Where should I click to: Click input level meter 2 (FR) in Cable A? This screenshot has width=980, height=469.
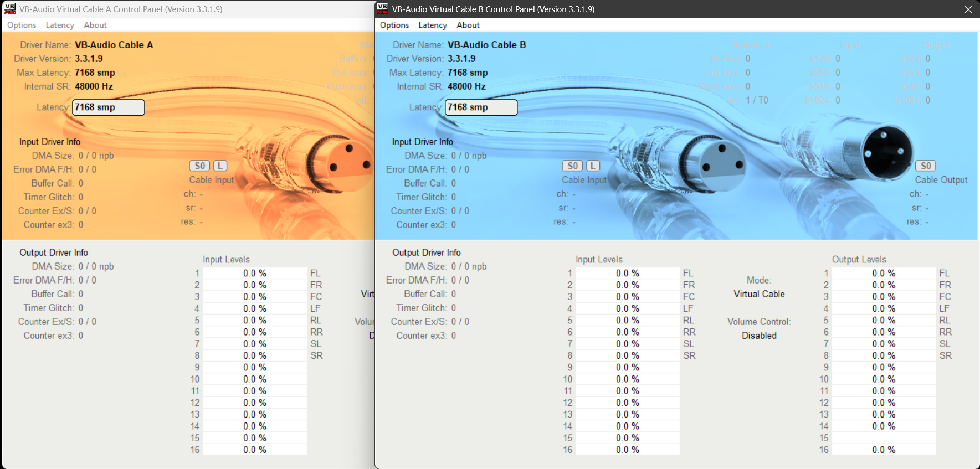(x=255, y=285)
